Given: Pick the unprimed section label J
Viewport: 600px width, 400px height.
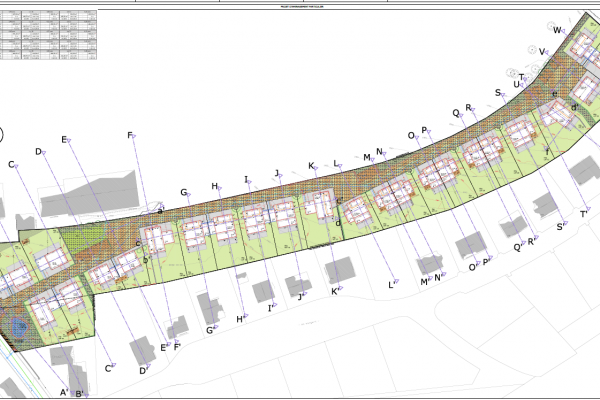Looking at the screenshot, I should click(x=277, y=173).
